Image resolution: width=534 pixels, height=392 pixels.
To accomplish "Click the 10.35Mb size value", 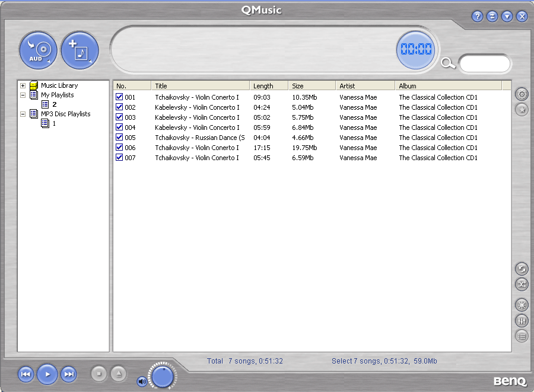I will [304, 97].
